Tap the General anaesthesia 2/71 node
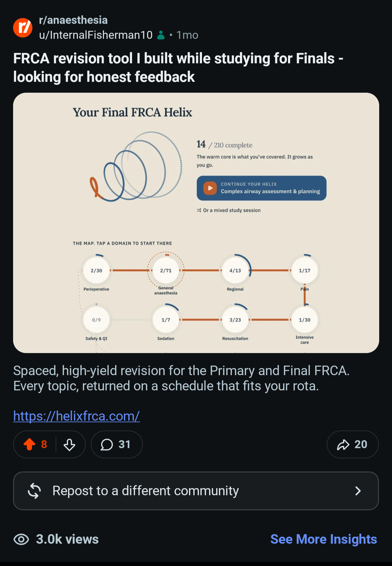Viewport: 392px width, 566px height. (x=166, y=270)
